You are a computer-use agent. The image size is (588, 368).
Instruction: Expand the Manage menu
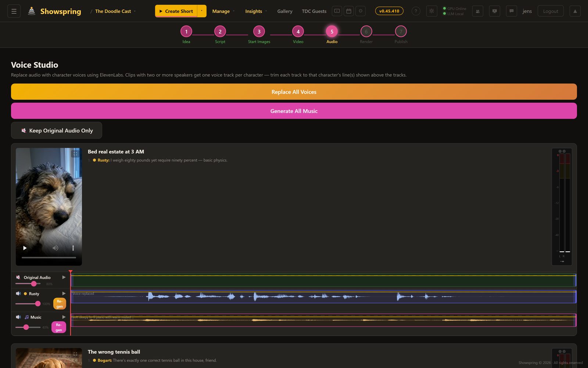click(223, 11)
